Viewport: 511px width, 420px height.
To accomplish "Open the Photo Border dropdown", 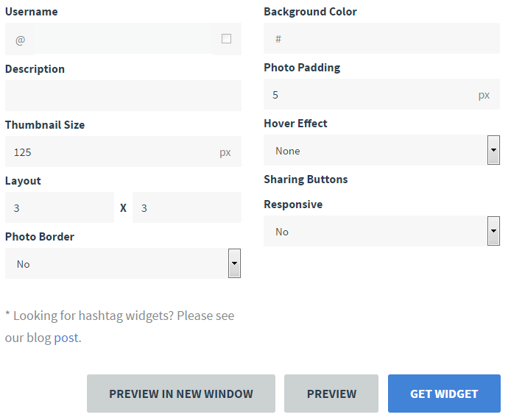I will pyautogui.click(x=118, y=264).
